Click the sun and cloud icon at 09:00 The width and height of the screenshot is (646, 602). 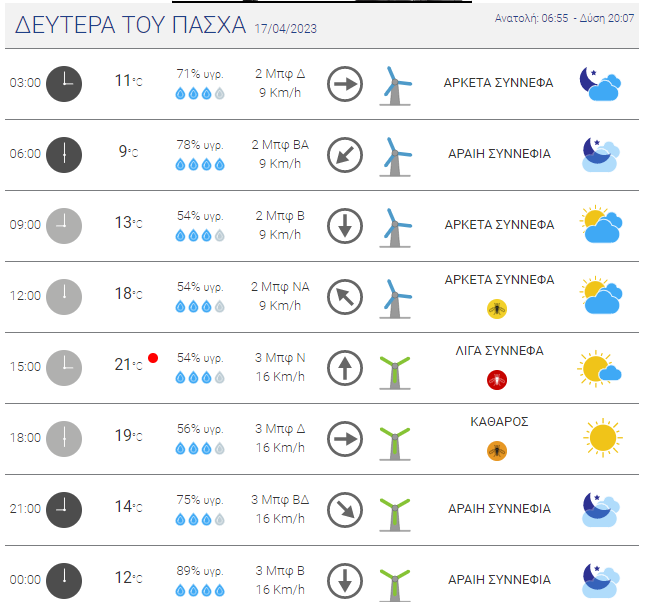tap(601, 225)
